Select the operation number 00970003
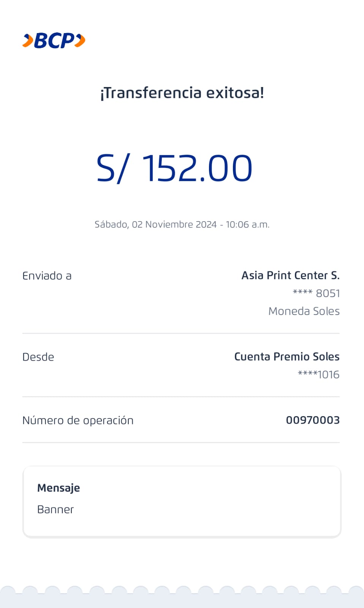The width and height of the screenshot is (364, 608). point(313,420)
